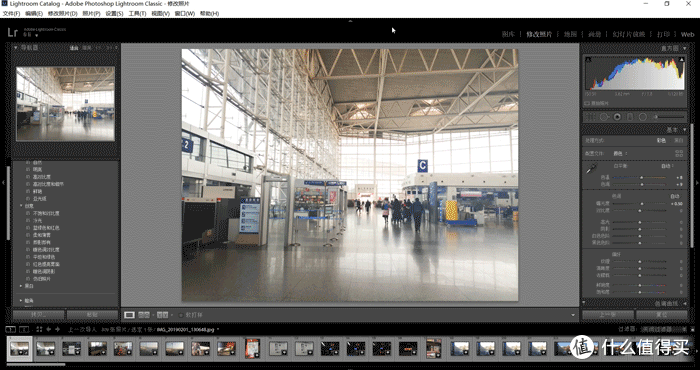Apply the 冷光 preset
The image size is (700, 370).
pyautogui.click(x=37, y=220)
